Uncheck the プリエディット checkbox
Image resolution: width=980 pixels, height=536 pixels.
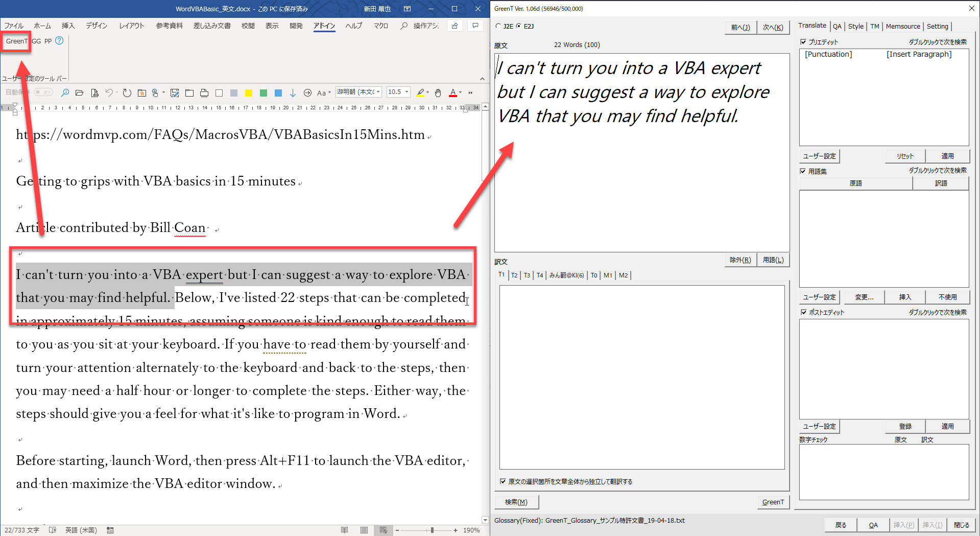(803, 42)
